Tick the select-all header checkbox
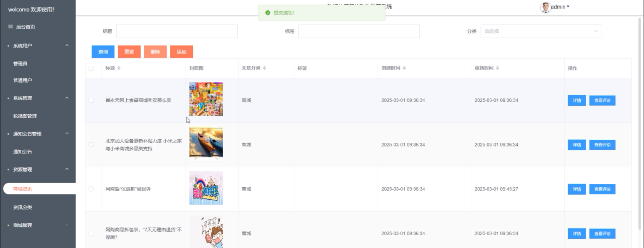This screenshot has width=644, height=248. (x=91, y=68)
